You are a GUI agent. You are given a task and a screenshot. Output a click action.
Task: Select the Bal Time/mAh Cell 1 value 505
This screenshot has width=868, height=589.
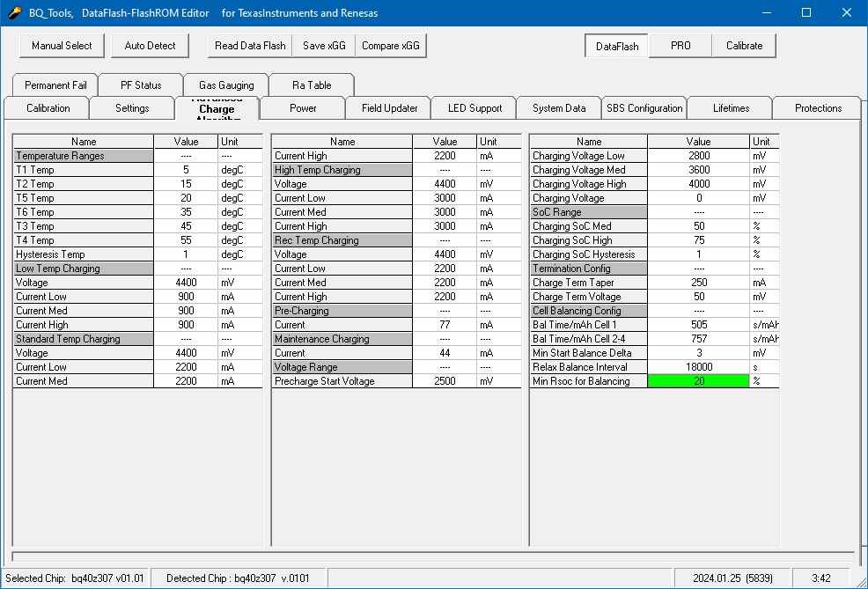click(699, 325)
